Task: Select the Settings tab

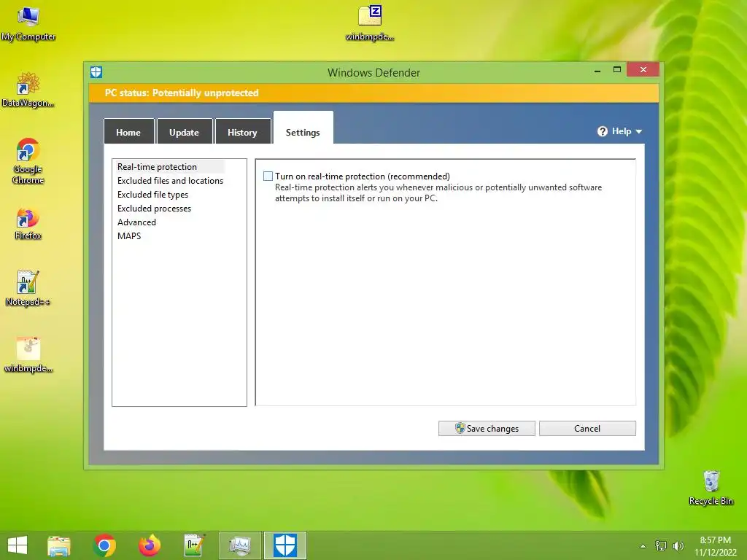Action: click(303, 128)
